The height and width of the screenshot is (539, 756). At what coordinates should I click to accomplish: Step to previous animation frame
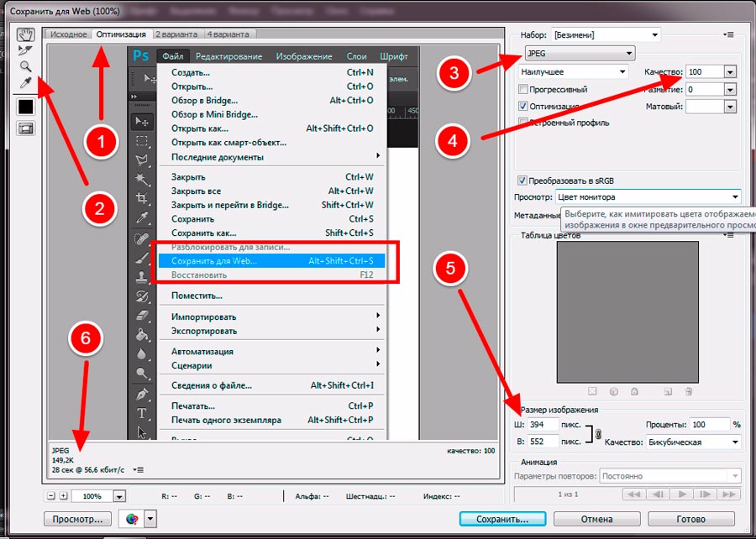tap(658, 495)
